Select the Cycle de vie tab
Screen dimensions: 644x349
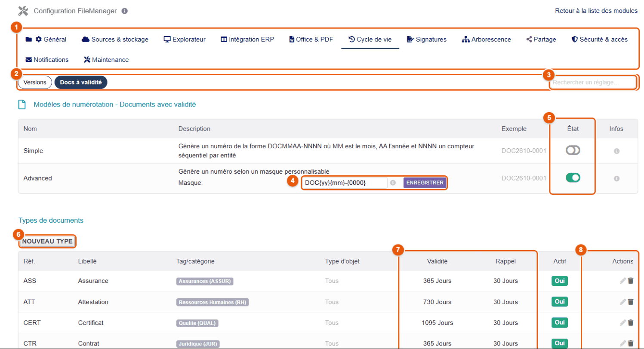[370, 40]
